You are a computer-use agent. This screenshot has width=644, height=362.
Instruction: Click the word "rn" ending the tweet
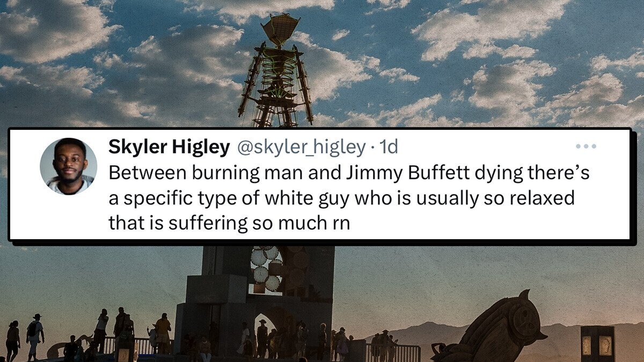click(x=338, y=223)
